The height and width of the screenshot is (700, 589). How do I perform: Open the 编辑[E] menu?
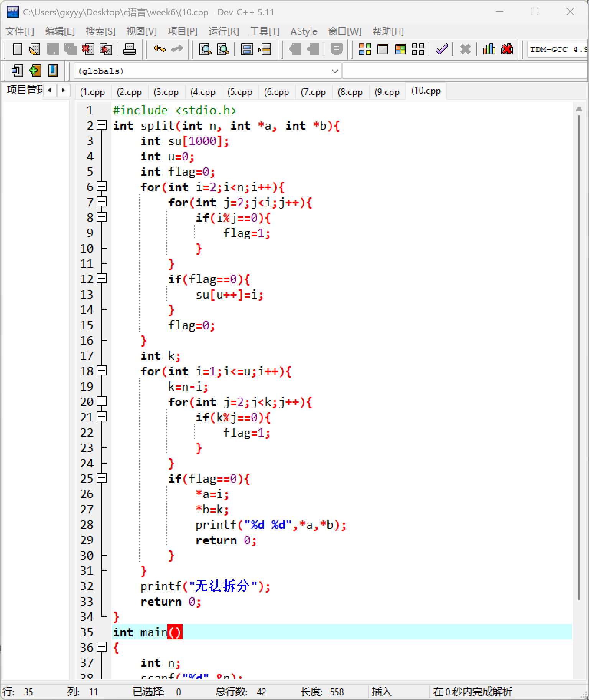pyautogui.click(x=60, y=31)
